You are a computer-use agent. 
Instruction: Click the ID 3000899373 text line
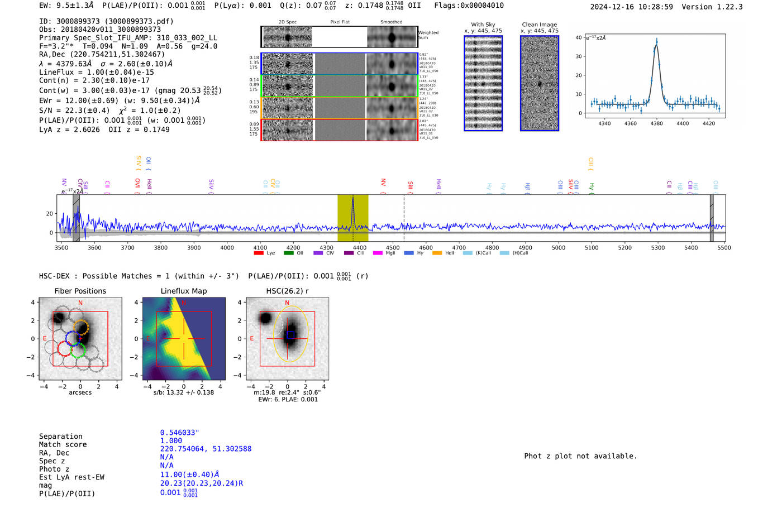pyautogui.click(x=106, y=21)
